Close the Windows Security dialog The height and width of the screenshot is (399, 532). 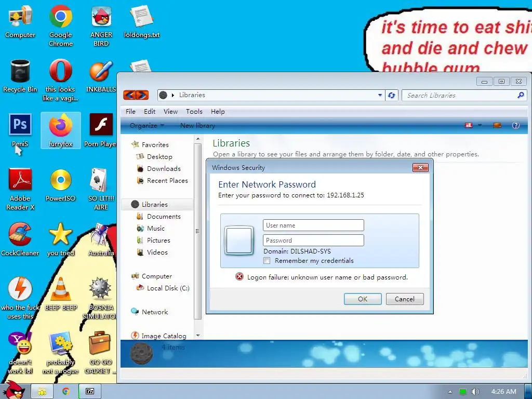(x=420, y=168)
